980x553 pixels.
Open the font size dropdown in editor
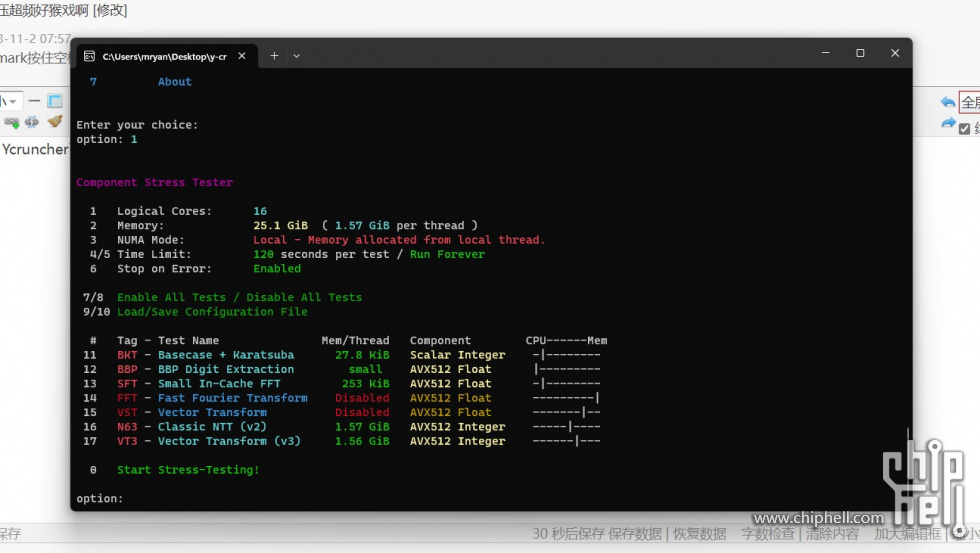click(10, 101)
